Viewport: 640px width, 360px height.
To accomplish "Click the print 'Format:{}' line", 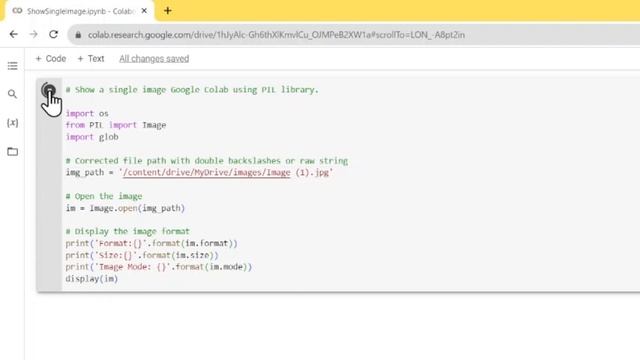I will (151, 243).
